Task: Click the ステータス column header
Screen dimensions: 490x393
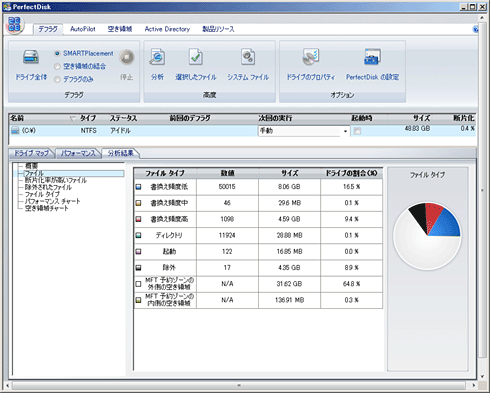Action: coord(123,118)
